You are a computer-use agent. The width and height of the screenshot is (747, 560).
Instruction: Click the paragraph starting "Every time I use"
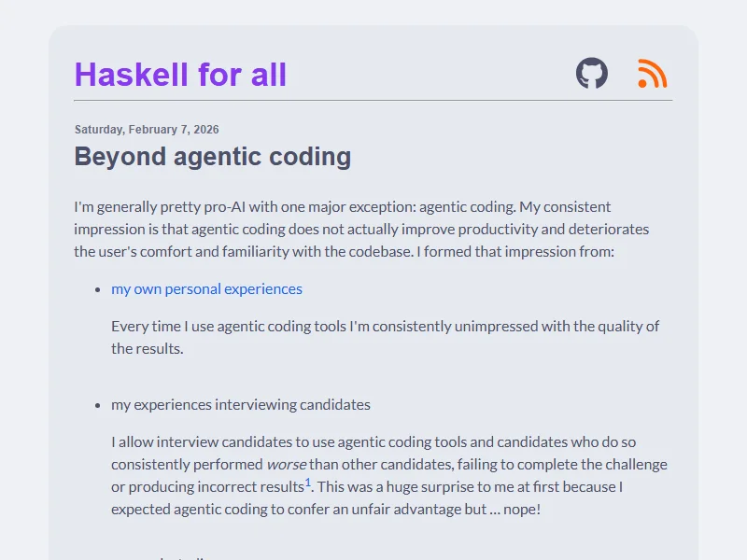click(x=385, y=337)
